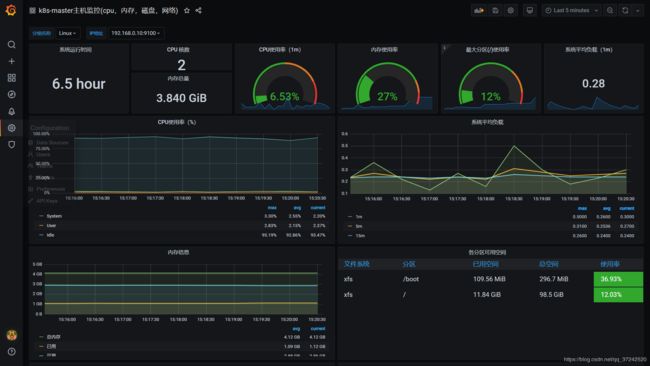
Task: Open the Last 5 minutes time picker
Action: [x=572, y=10]
